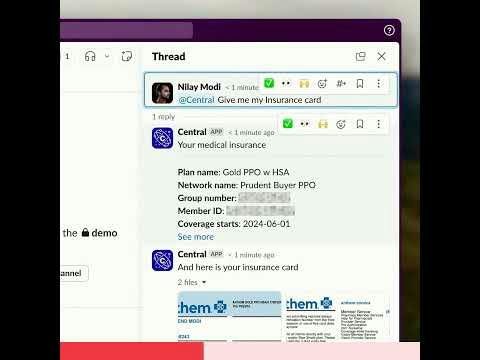React with green checkmark on Central's reply
480x360 pixels.
pyautogui.click(x=288, y=124)
